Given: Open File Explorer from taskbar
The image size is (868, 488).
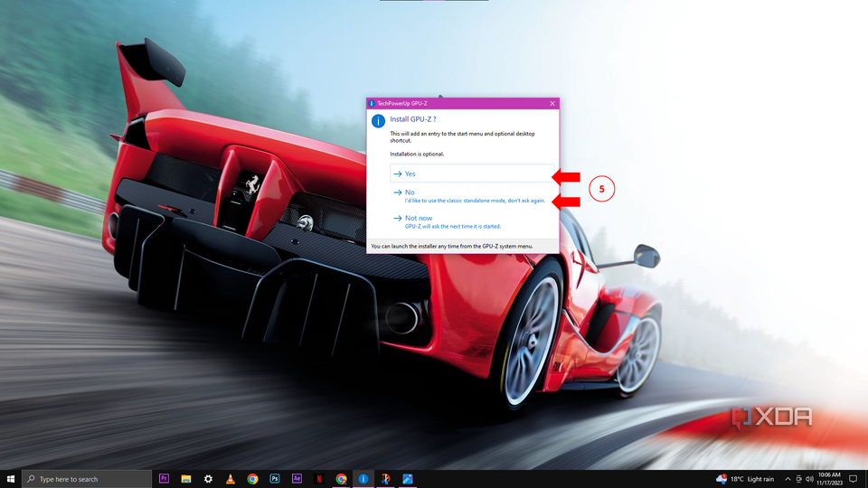Looking at the screenshot, I should click(186, 479).
